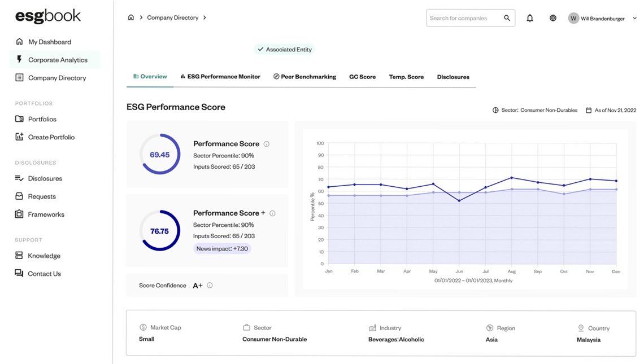Click the 76.75 circular score gauge
The image size is (644, 364).
pyautogui.click(x=159, y=230)
